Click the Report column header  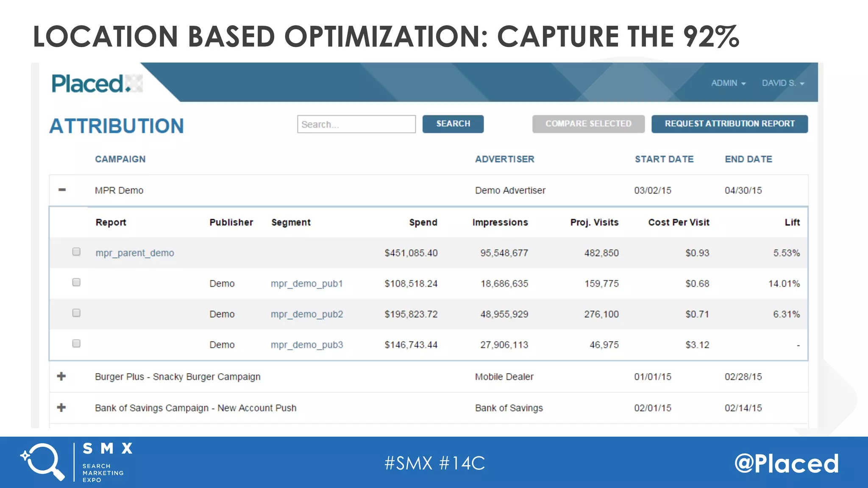point(111,222)
